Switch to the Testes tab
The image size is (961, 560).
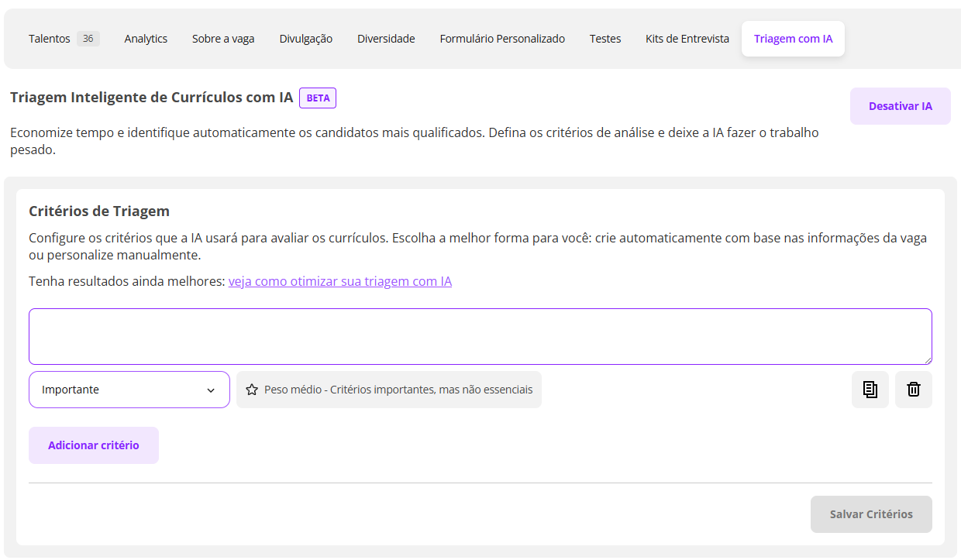(604, 39)
